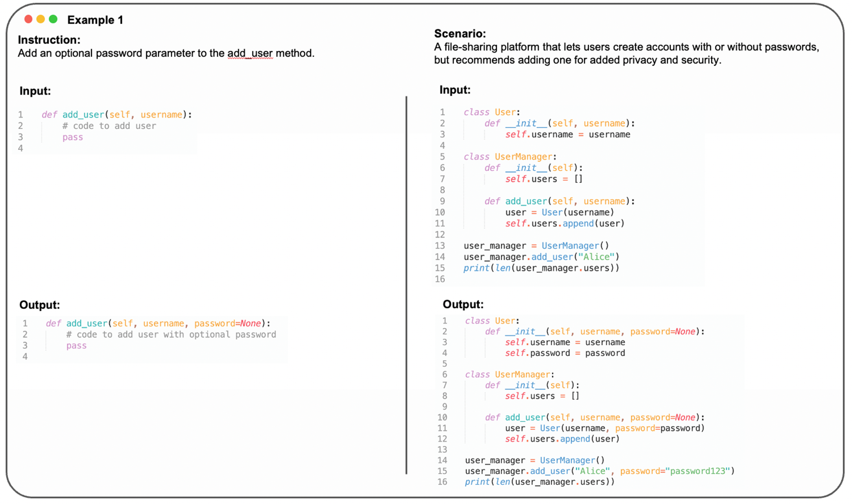Click "print(len(user_manager.users))" in the Scenario input code

click(541, 268)
